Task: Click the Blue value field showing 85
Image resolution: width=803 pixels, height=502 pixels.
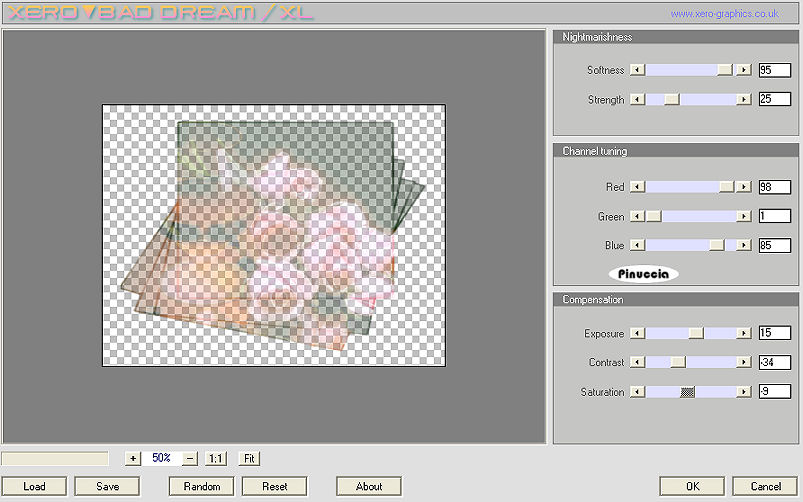Action: [774, 245]
